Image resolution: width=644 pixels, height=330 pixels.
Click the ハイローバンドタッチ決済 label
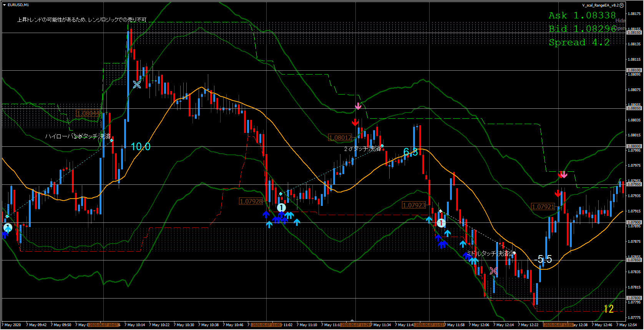(78, 136)
